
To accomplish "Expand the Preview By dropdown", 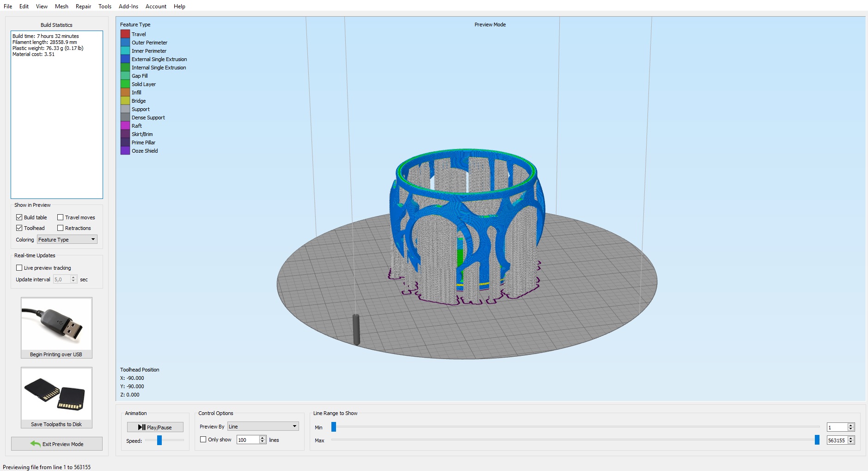I will click(x=263, y=427).
